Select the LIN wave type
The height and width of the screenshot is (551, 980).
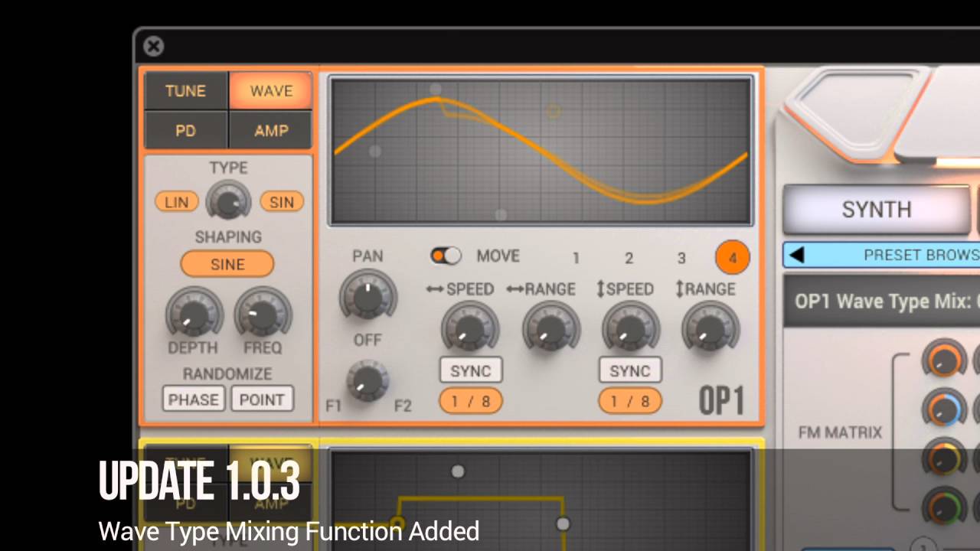(176, 202)
